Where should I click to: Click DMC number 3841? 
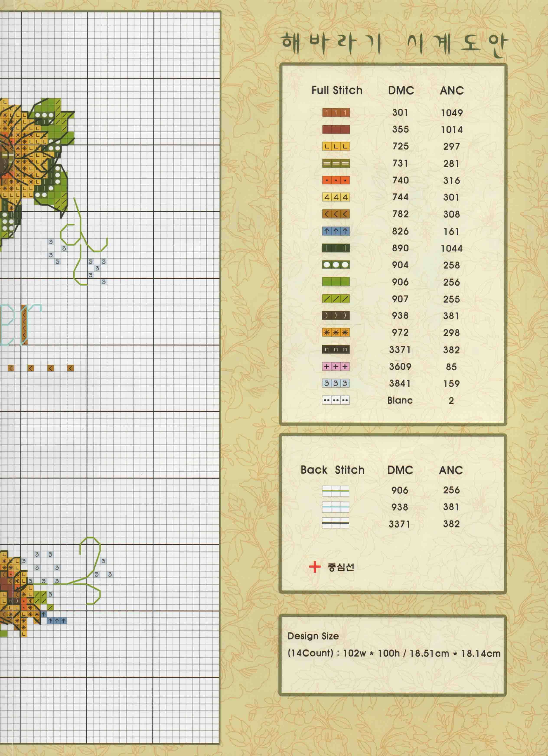(400, 383)
